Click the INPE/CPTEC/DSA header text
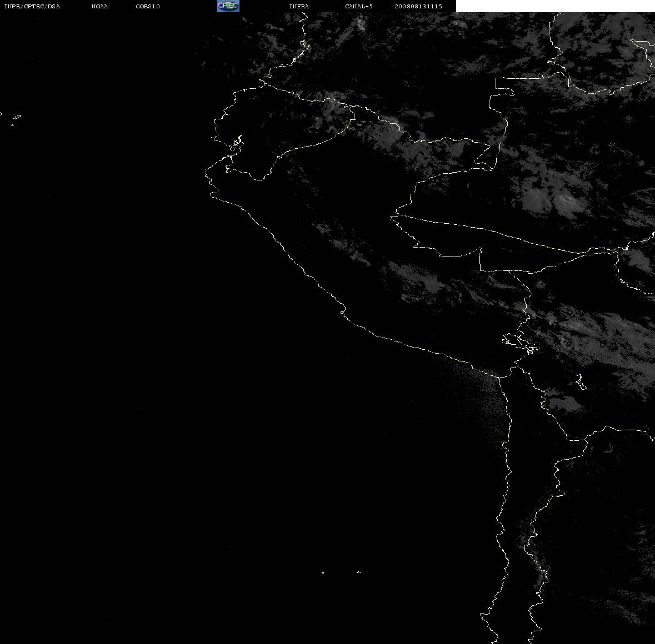 click(x=32, y=6)
